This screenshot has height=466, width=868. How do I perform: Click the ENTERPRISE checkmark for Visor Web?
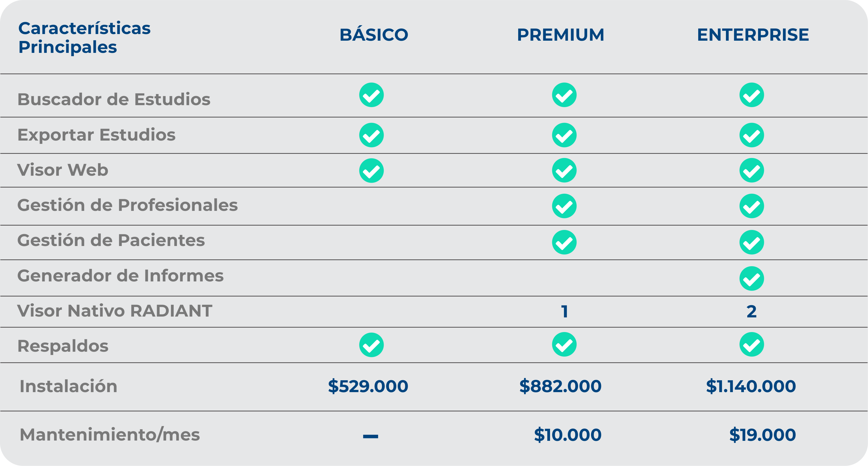[751, 170]
